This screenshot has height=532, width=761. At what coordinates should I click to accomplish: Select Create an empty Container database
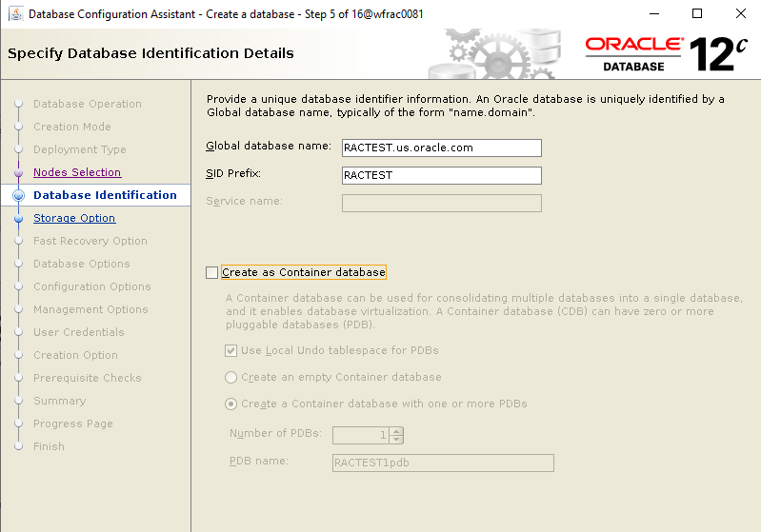(x=231, y=377)
